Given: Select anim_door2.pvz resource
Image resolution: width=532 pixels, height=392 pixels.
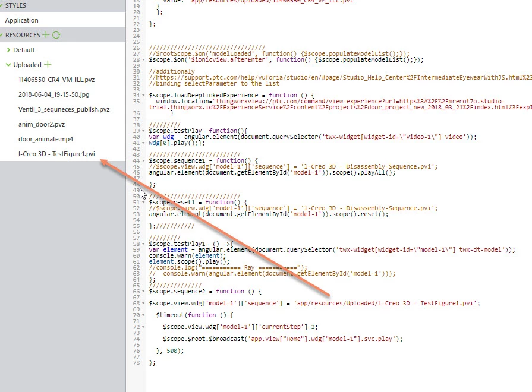Looking at the screenshot, I should pos(42,125).
